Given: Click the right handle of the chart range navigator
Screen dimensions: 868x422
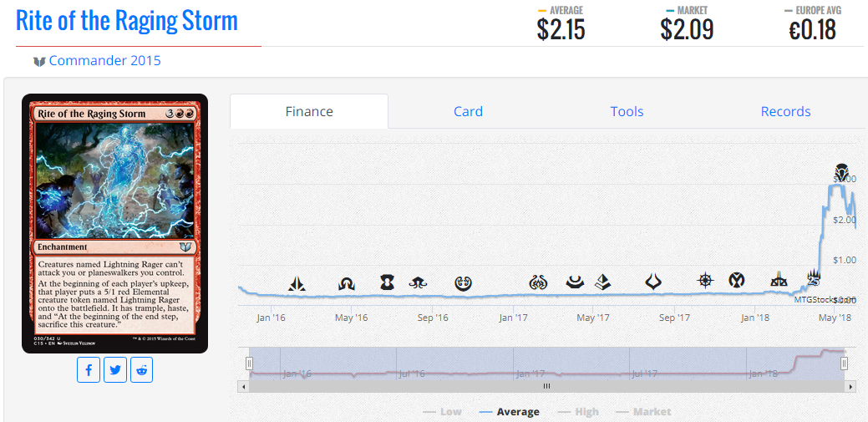Looking at the screenshot, I should point(845,364).
